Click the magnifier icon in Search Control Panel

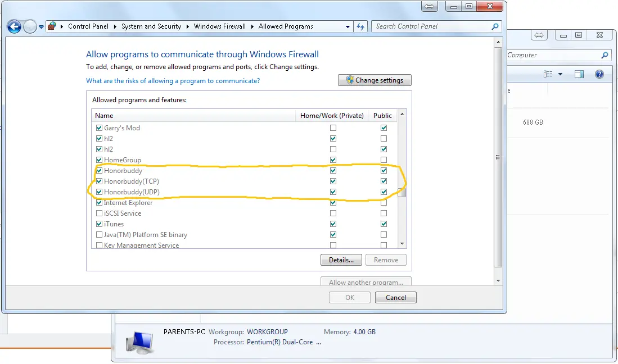click(495, 26)
